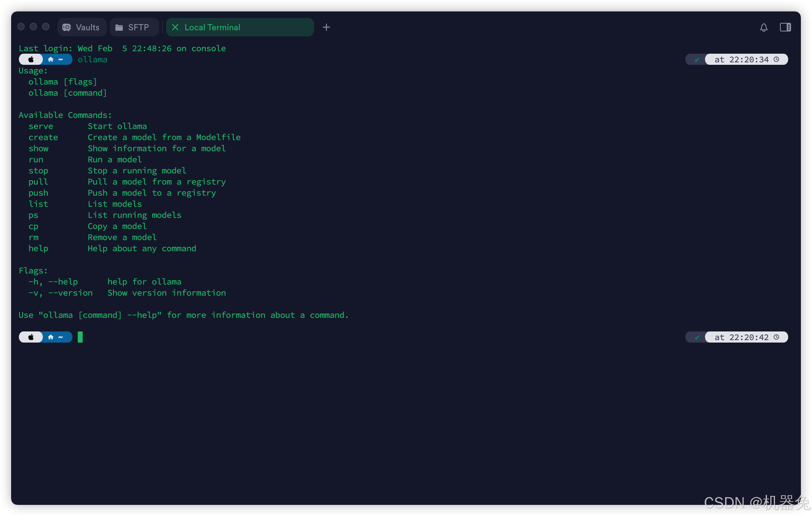Select the Local Terminal tab label
This screenshot has height=516, width=812.
tap(213, 27)
